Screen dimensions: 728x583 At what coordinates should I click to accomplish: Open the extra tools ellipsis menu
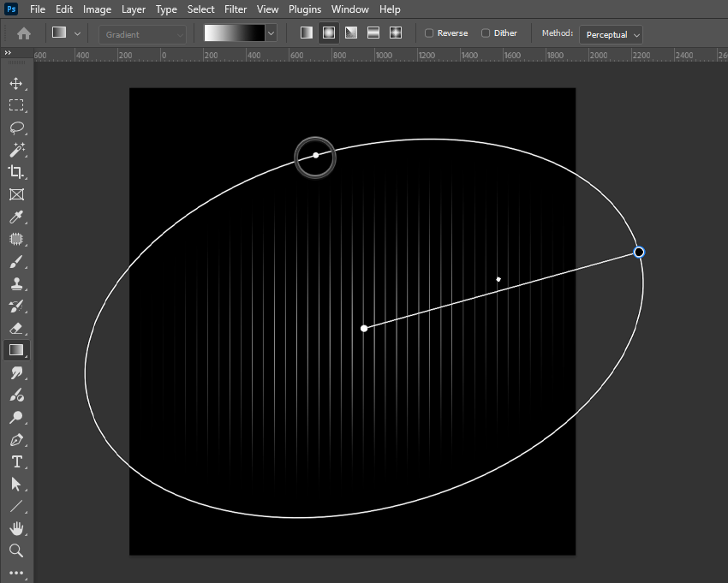click(16, 573)
